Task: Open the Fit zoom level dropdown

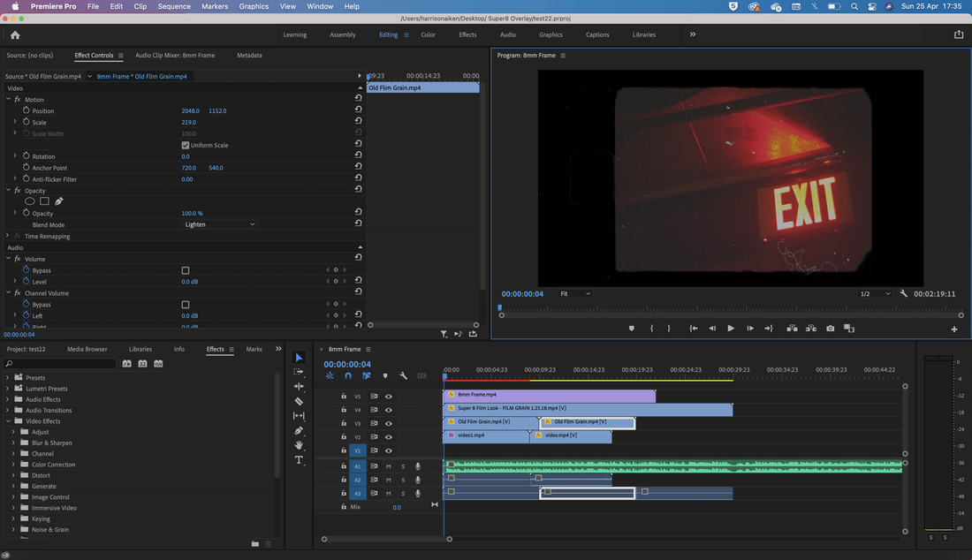Action: pyautogui.click(x=575, y=293)
